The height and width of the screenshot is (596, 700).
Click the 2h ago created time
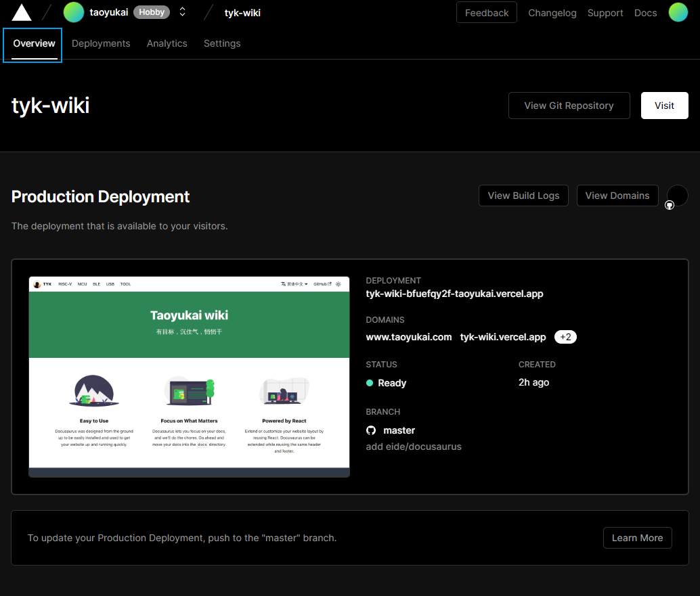pos(533,382)
